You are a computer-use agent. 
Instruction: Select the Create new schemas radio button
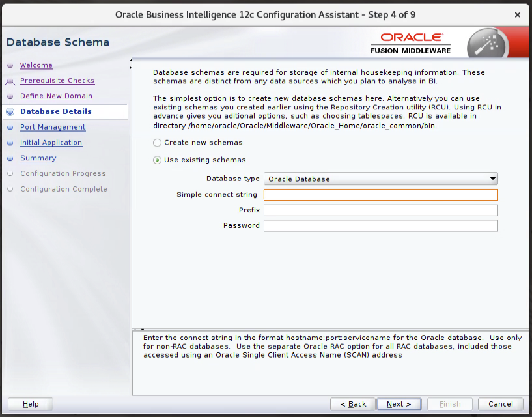[x=157, y=143]
